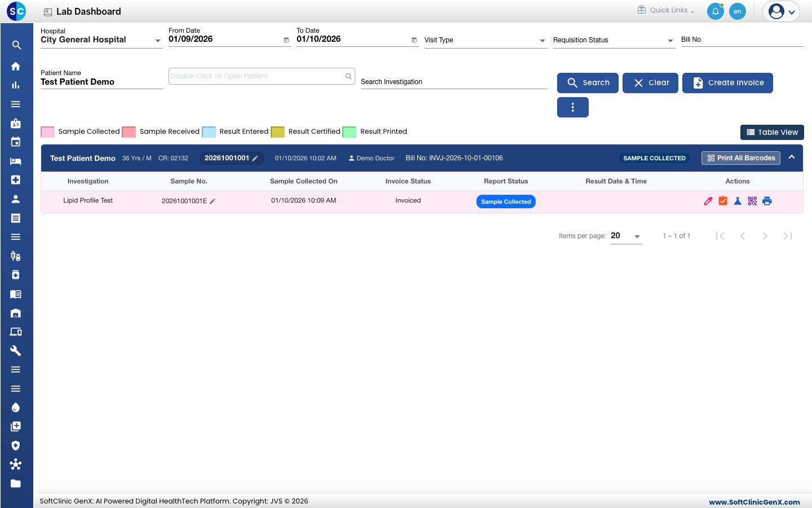Switch to Table View
Screen dimensions: 812x508
tap(772, 132)
